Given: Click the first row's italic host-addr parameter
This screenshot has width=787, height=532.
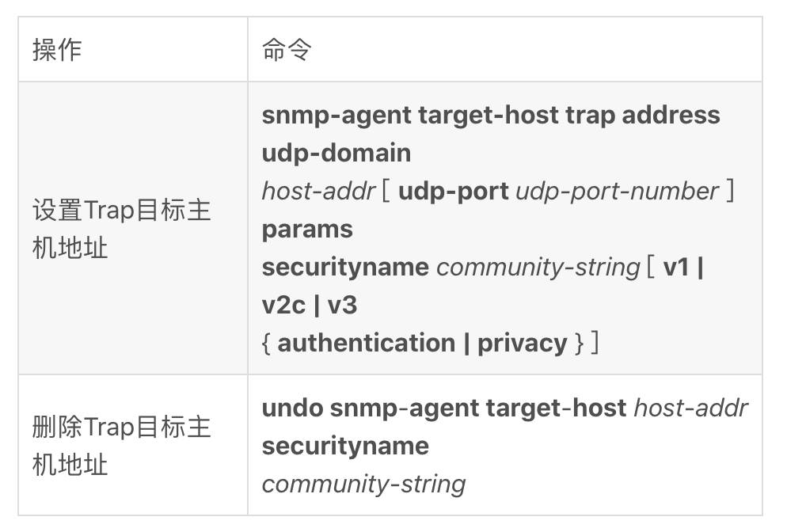Looking at the screenshot, I should [x=318, y=192].
